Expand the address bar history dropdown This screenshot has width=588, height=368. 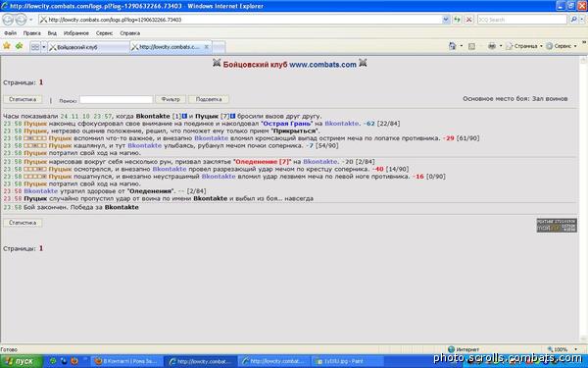446,20
